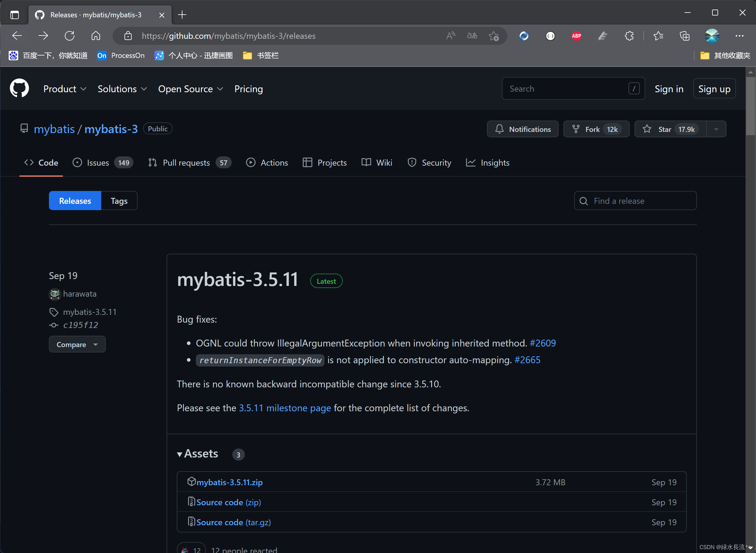The image size is (756, 553).
Task: Open the Insights tab
Action: (488, 163)
